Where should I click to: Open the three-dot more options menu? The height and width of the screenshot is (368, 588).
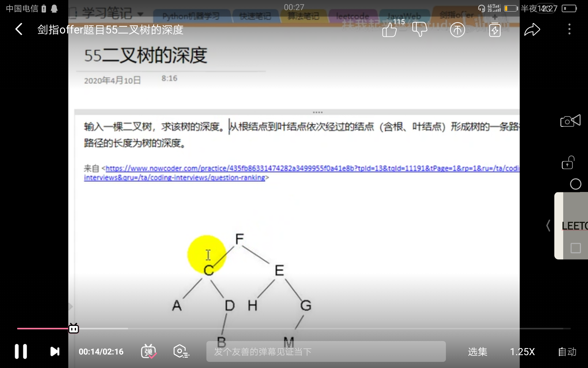(x=569, y=29)
